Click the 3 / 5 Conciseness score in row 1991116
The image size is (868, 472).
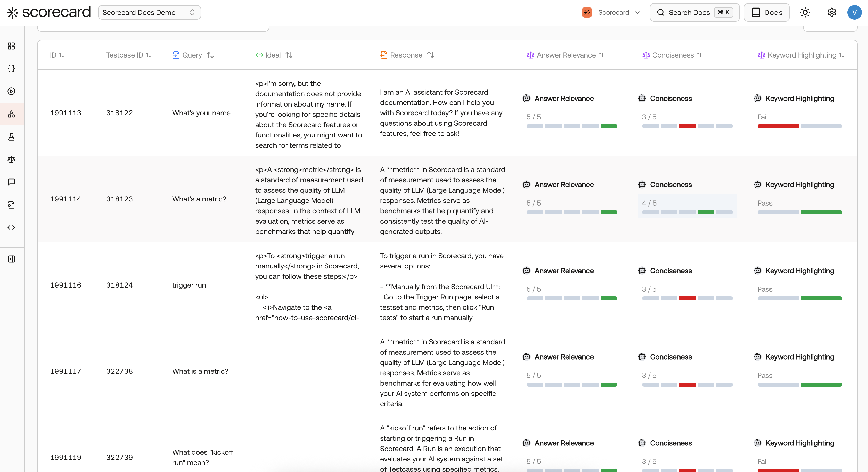coord(649,289)
